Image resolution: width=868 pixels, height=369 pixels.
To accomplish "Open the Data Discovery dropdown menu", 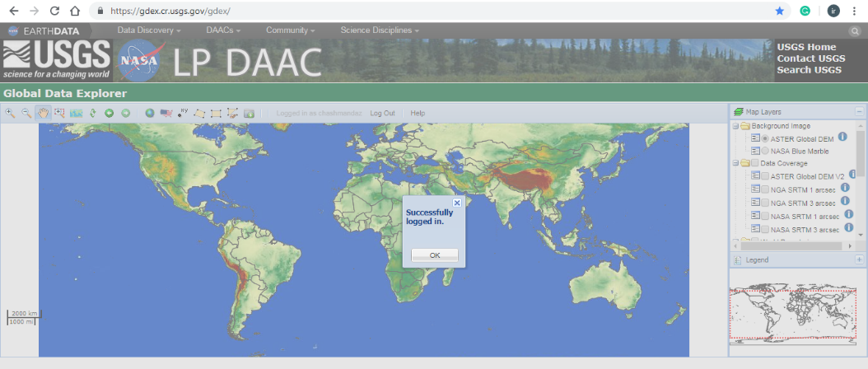I will (149, 30).
